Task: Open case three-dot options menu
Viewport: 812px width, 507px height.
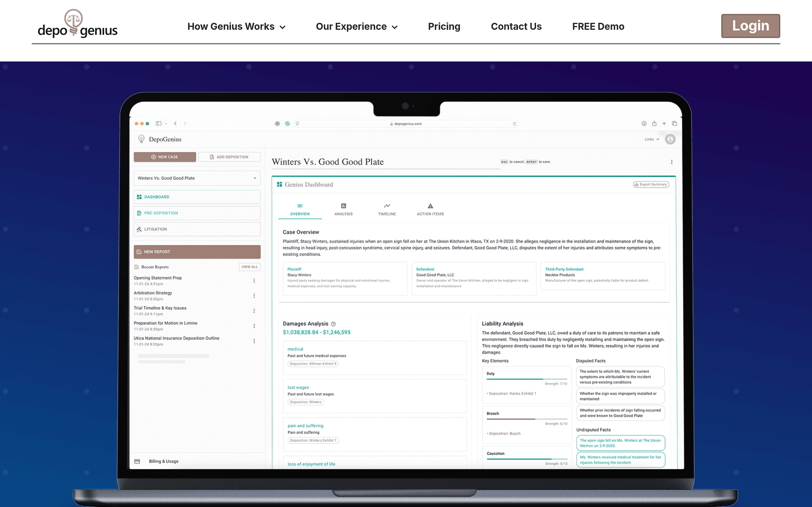Action: pyautogui.click(x=671, y=162)
